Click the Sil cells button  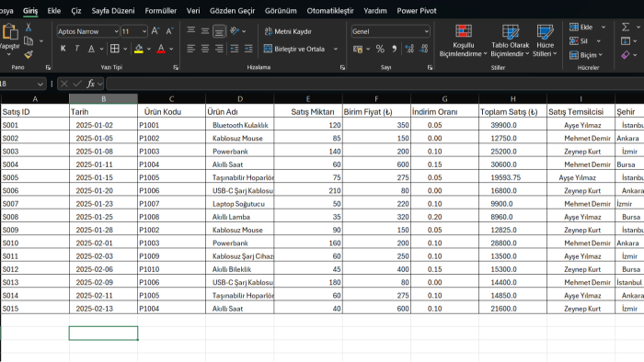[x=579, y=41]
